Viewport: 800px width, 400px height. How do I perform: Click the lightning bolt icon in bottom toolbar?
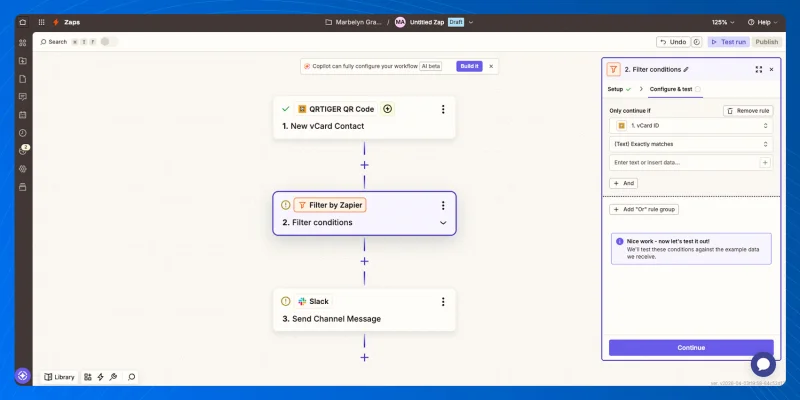[x=101, y=377]
